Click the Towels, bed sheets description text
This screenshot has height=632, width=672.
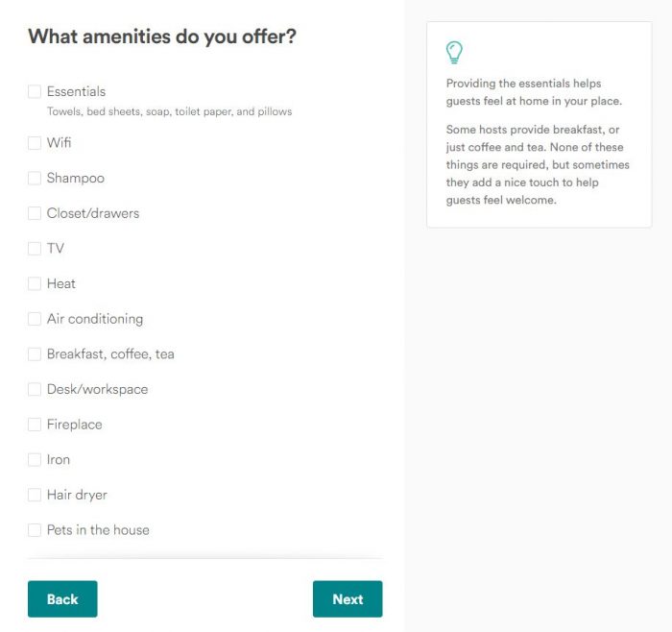(x=169, y=111)
